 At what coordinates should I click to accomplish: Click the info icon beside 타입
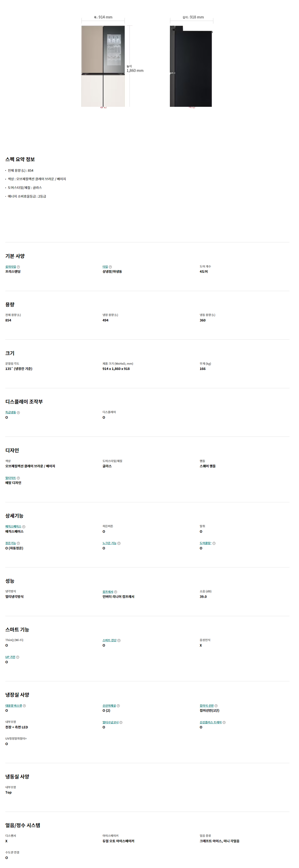point(110,267)
